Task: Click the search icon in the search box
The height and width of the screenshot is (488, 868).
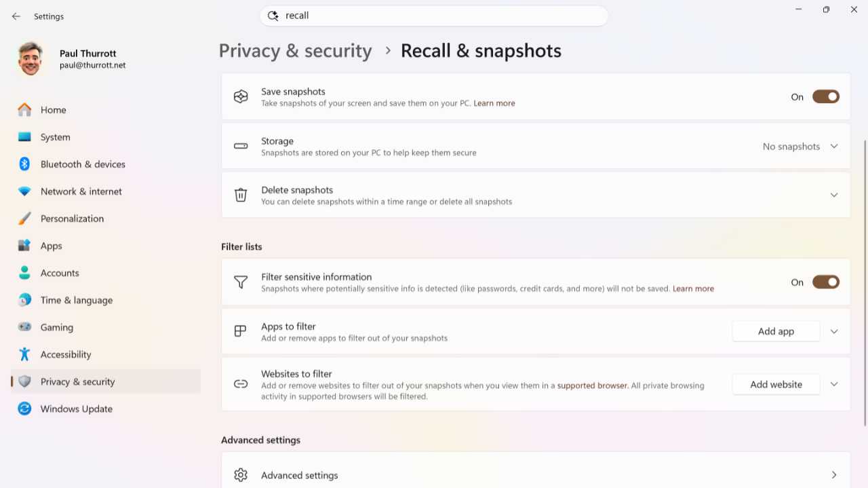Action: click(x=273, y=16)
